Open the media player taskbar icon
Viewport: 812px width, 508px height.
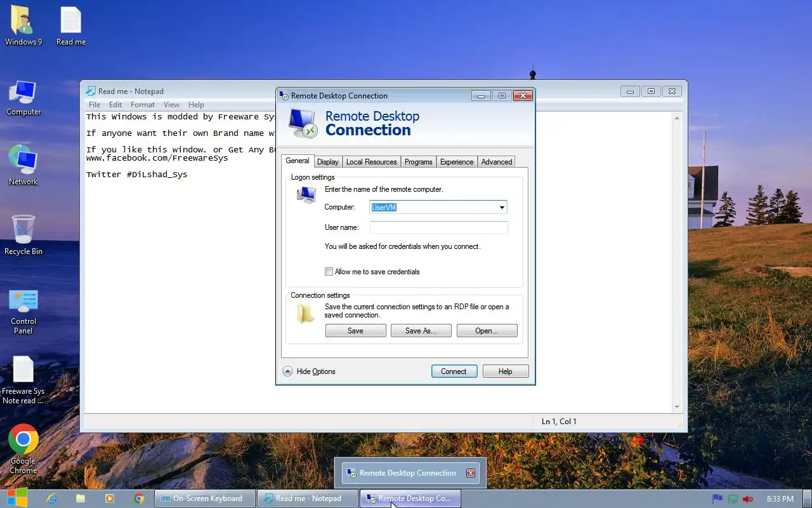(x=110, y=498)
